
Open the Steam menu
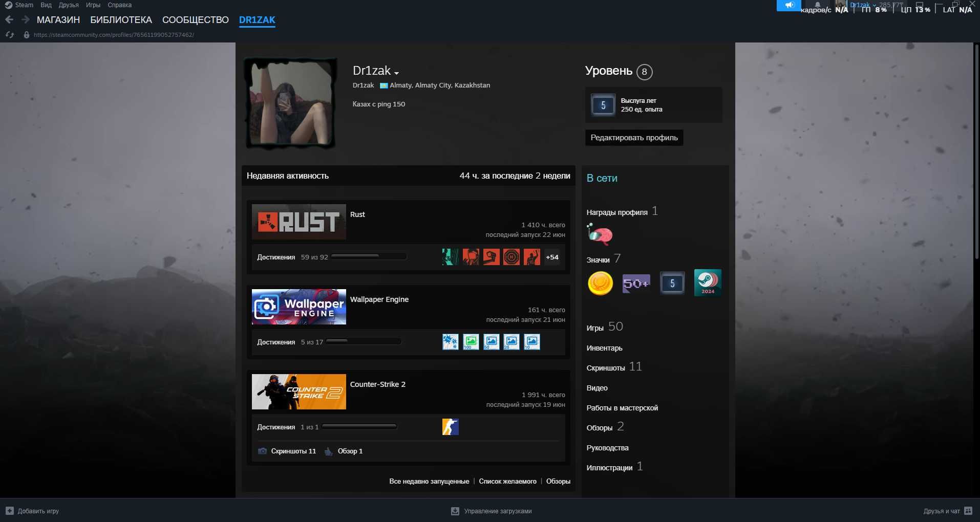[24, 5]
